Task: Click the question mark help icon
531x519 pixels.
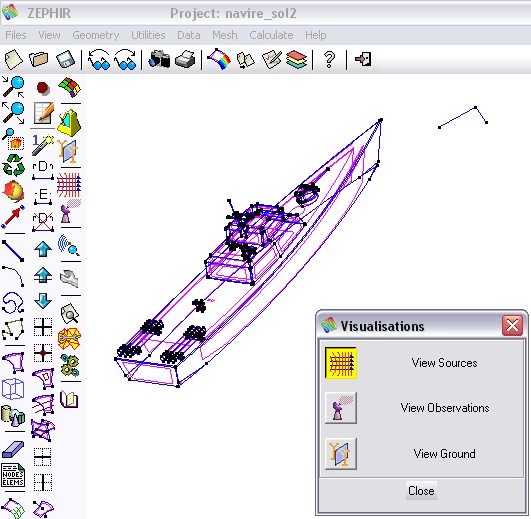Action: [x=329, y=60]
